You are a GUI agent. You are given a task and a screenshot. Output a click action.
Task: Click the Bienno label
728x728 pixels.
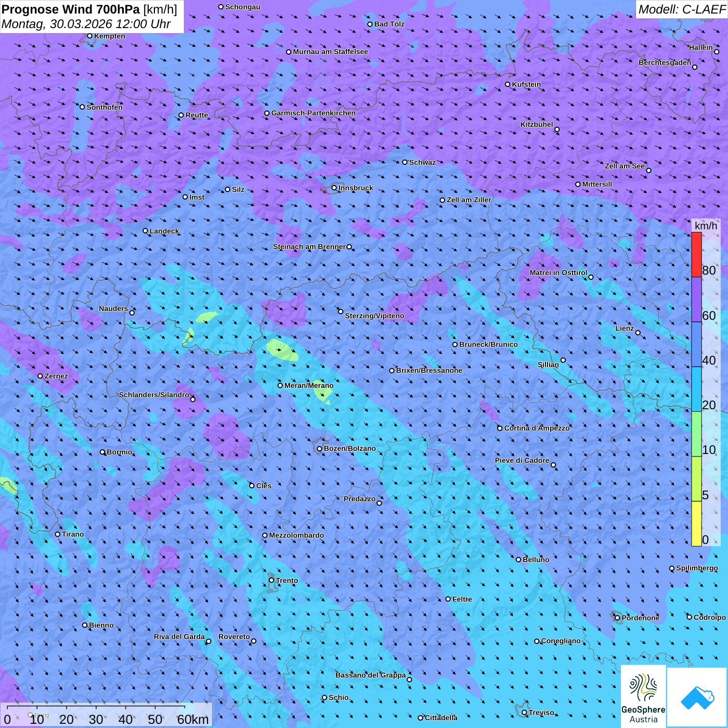pos(101,625)
